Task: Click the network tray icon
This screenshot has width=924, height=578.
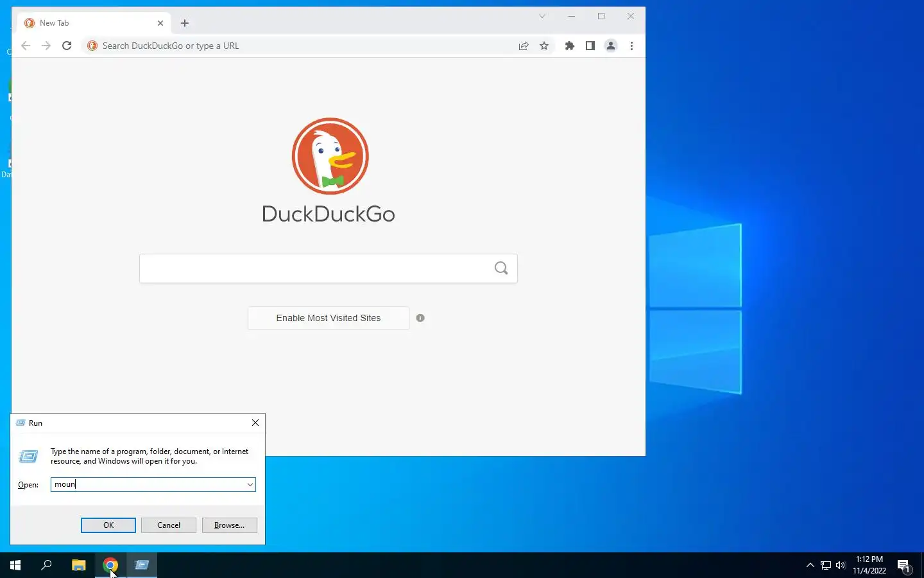Action: tap(826, 565)
